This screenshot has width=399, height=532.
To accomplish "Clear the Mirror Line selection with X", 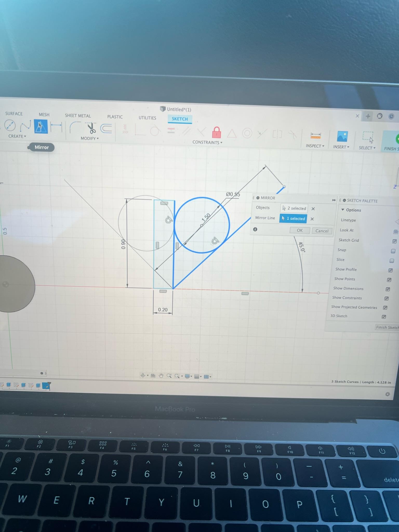I will click(312, 219).
